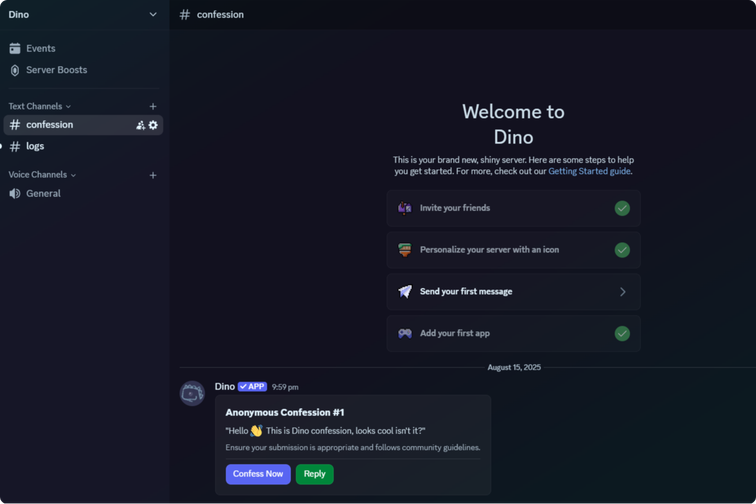Open Personalize your server with an icon
This screenshot has height=504, width=756.
[x=513, y=250]
